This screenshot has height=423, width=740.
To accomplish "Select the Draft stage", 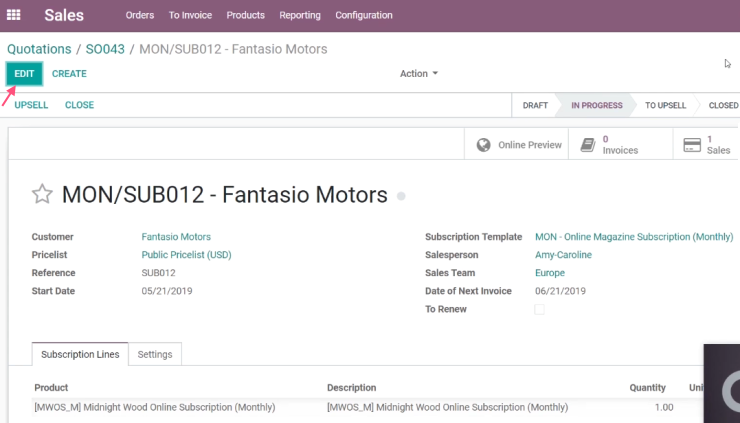I will click(535, 105).
